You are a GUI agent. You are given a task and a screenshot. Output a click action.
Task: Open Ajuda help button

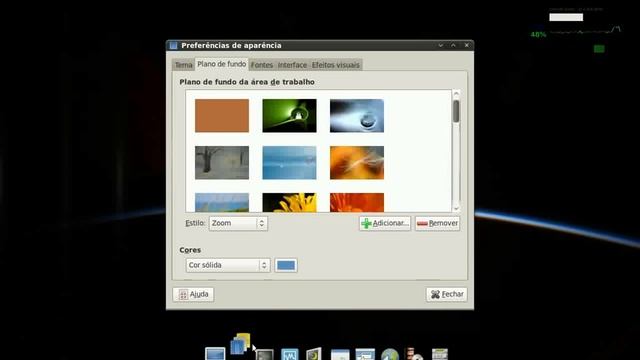193,294
